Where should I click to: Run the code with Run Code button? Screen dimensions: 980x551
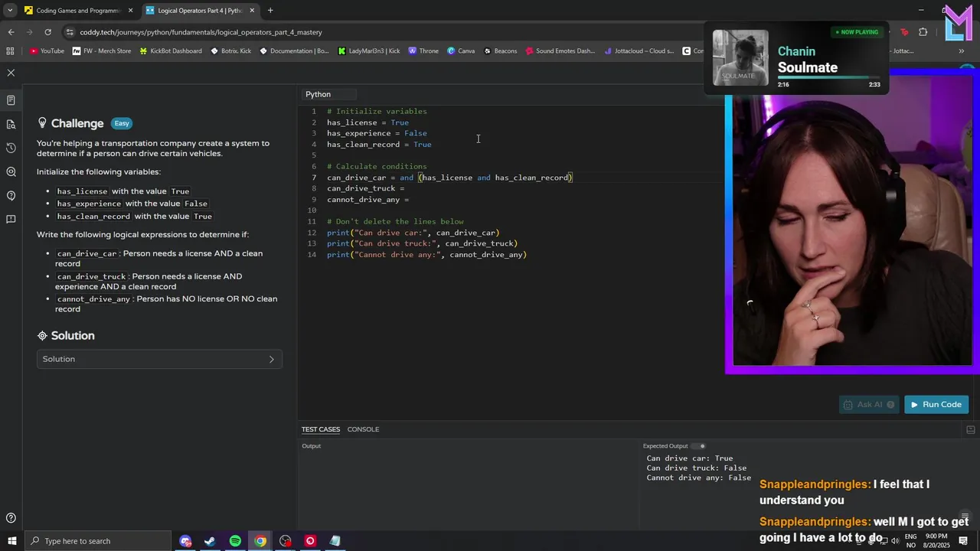[x=936, y=405]
